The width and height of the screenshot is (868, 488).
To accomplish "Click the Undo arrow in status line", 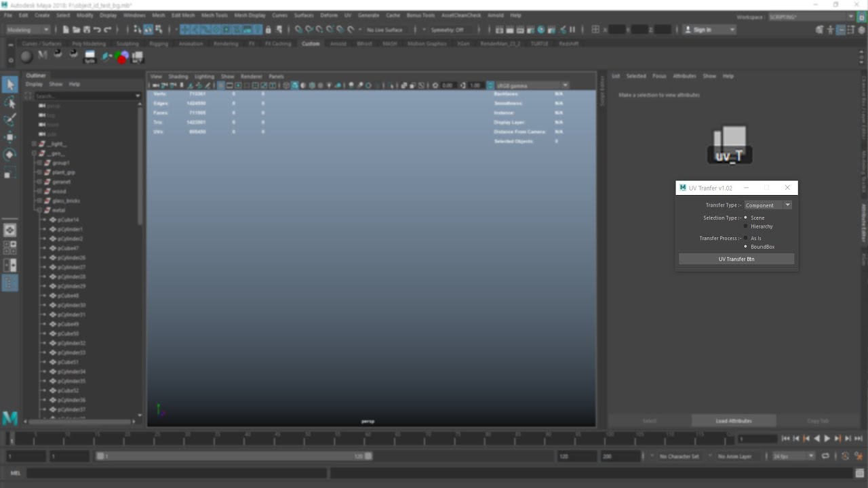I will (97, 30).
